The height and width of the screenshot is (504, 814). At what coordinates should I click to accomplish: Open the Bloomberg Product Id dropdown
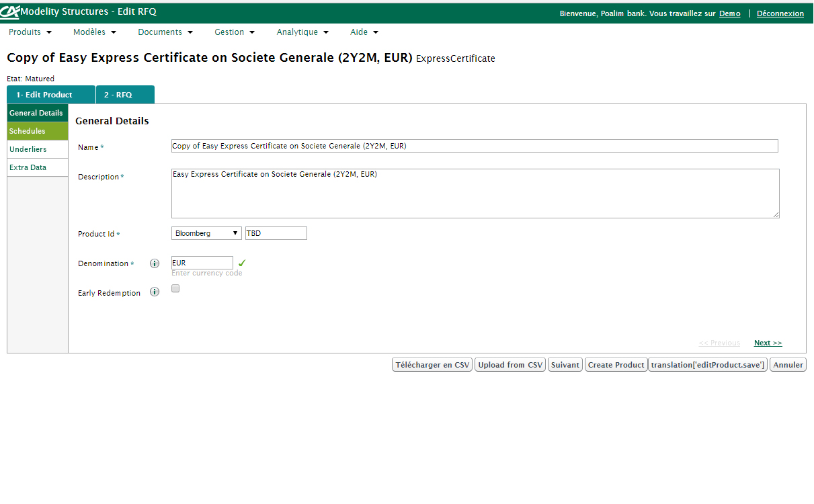point(207,233)
